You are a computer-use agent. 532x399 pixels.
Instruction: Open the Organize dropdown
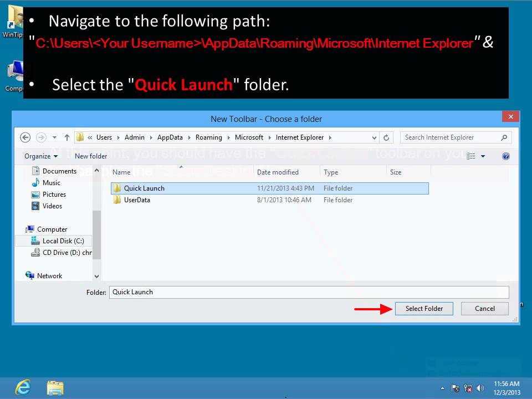point(40,156)
